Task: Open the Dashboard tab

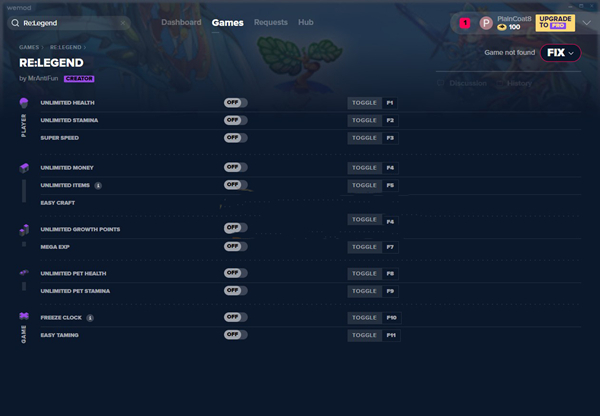Action: [181, 22]
